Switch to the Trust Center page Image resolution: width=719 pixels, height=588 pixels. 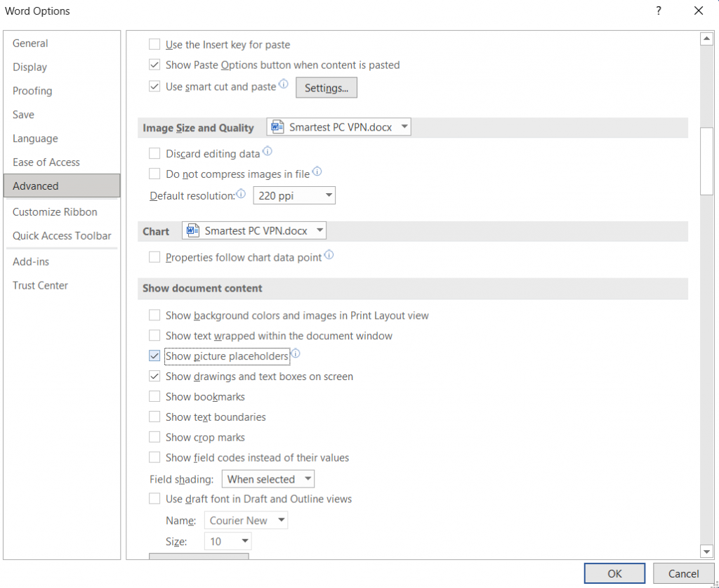tap(40, 285)
